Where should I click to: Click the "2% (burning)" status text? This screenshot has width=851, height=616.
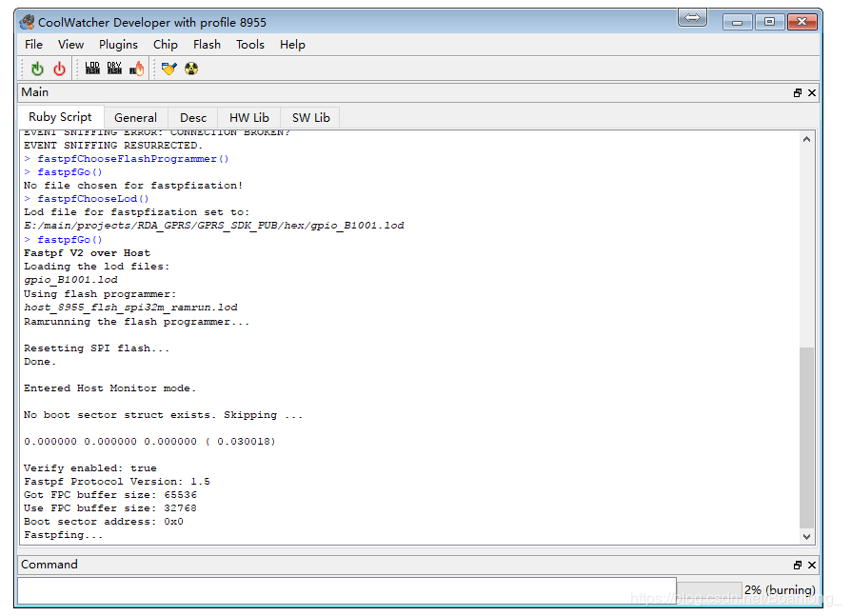(x=780, y=590)
